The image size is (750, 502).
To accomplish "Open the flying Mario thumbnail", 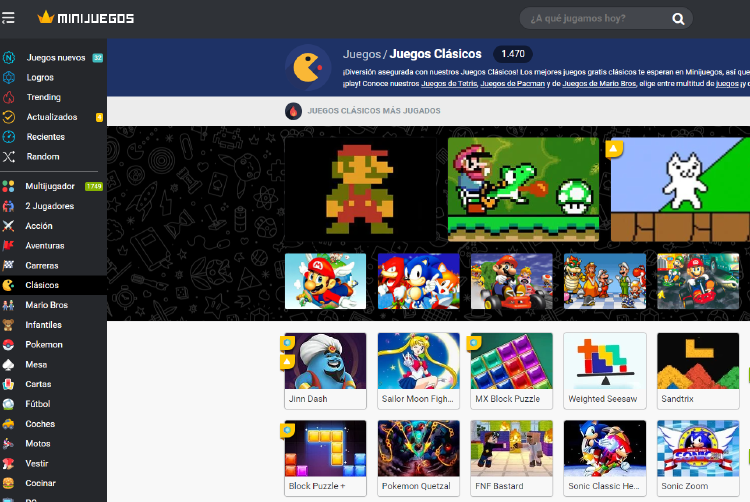I will click(x=325, y=281).
